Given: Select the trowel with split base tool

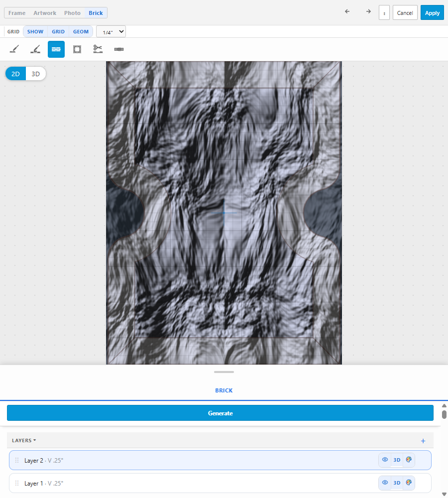Looking at the screenshot, I should [35, 49].
